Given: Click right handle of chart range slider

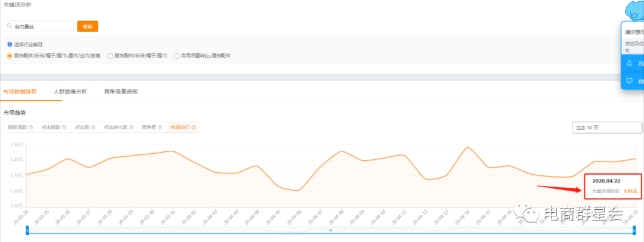Looking at the screenshot, I should (634, 230).
